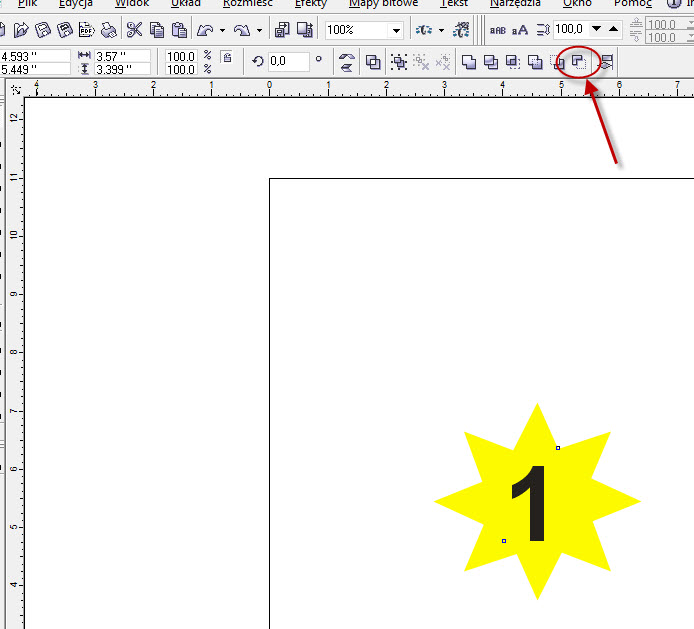Viewport: 694px width, 629px height.
Task: Click the Group objects icon
Action: tap(399, 62)
